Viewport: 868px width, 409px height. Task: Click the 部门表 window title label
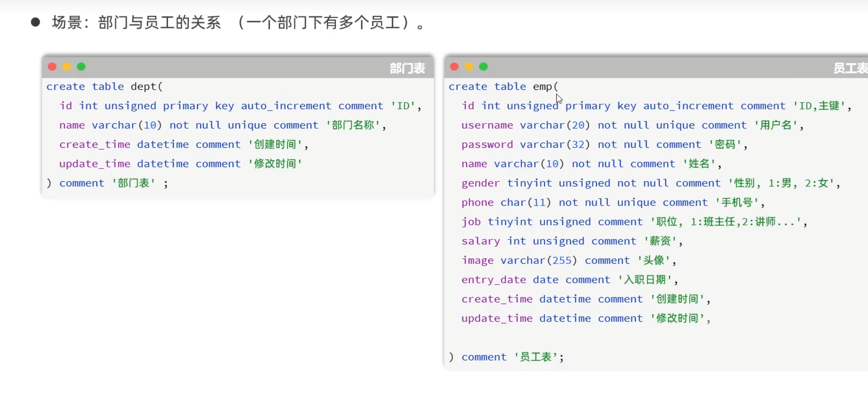click(x=407, y=68)
